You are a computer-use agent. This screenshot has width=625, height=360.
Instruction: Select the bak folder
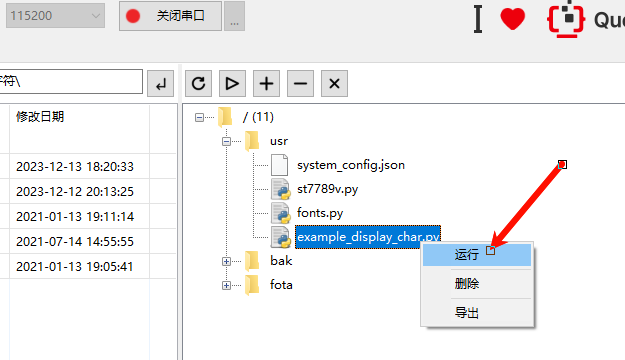coord(281,261)
